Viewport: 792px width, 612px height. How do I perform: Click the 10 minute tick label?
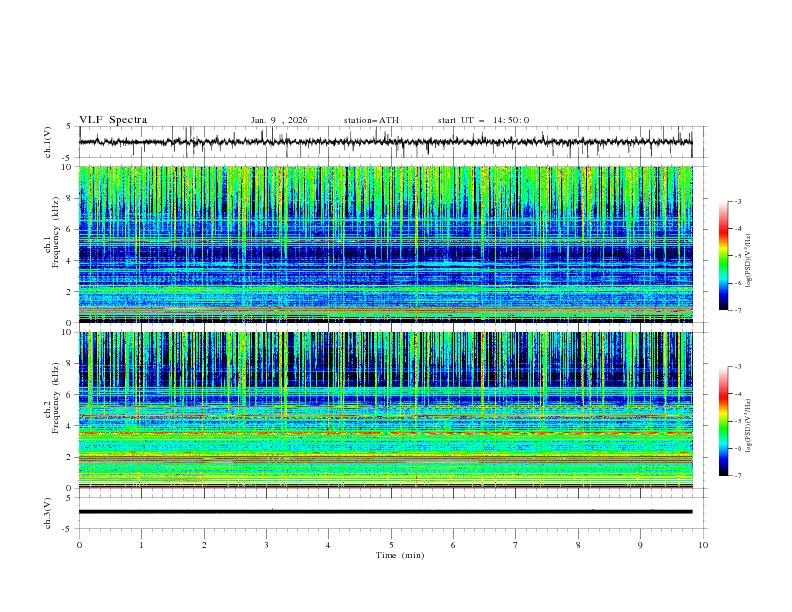703,544
